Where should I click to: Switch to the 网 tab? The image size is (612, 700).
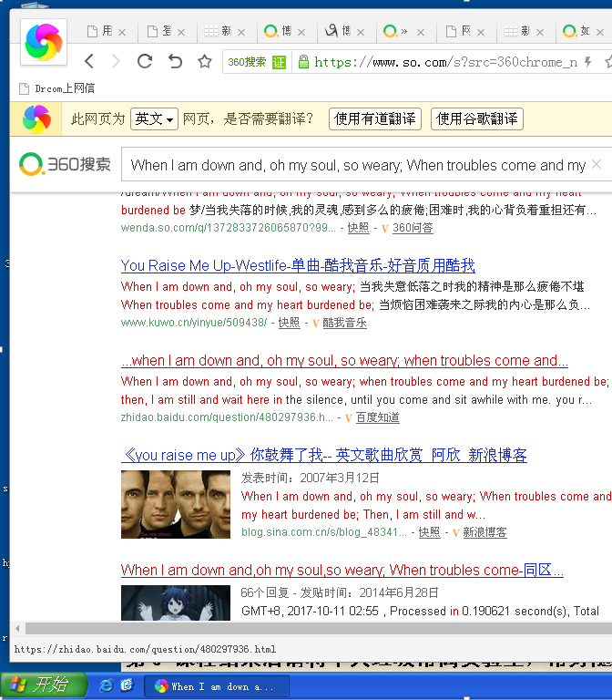[x=459, y=31]
